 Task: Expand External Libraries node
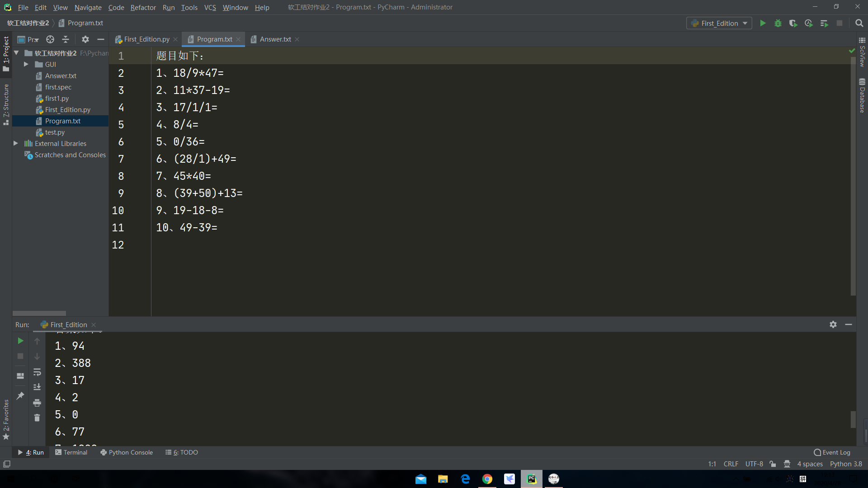tap(16, 143)
